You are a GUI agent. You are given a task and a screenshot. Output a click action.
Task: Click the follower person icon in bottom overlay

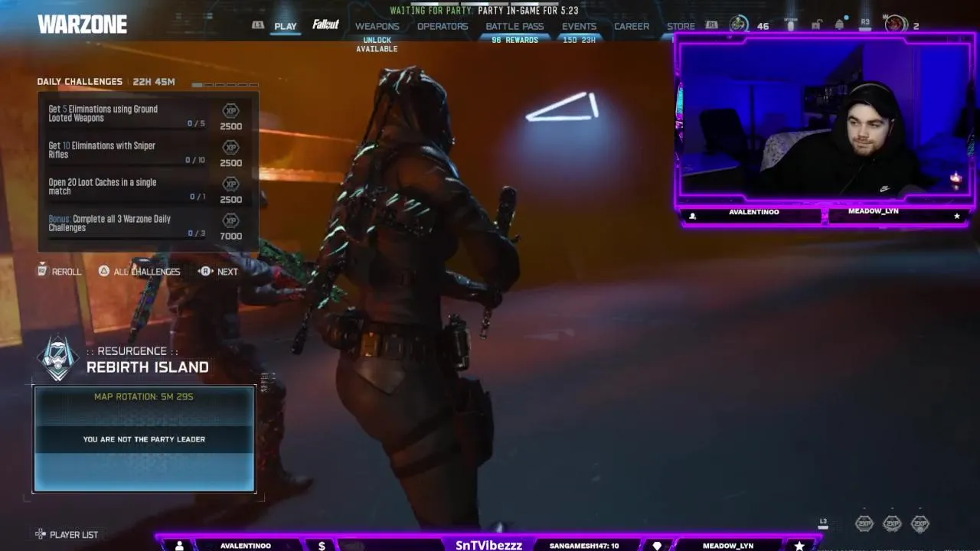coord(179,546)
